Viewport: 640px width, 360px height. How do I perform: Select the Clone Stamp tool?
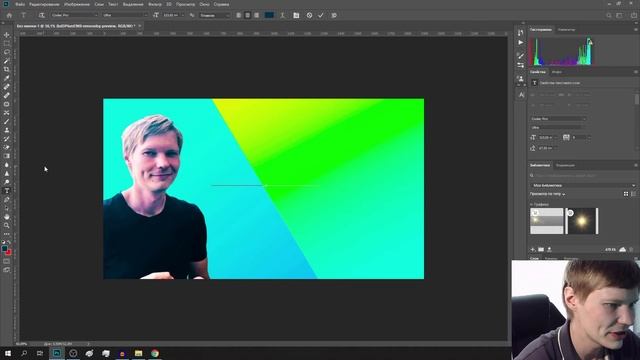tap(7, 130)
